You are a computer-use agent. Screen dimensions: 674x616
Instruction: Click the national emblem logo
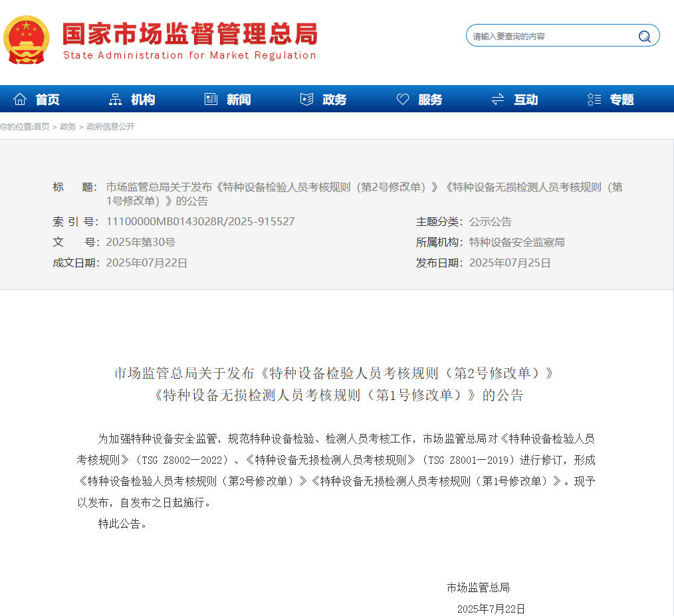pyautogui.click(x=26, y=40)
